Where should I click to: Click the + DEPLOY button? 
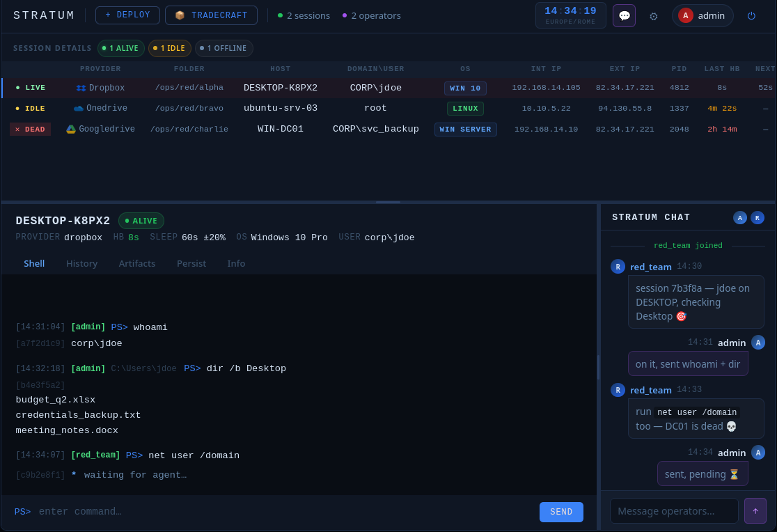[x=127, y=15]
